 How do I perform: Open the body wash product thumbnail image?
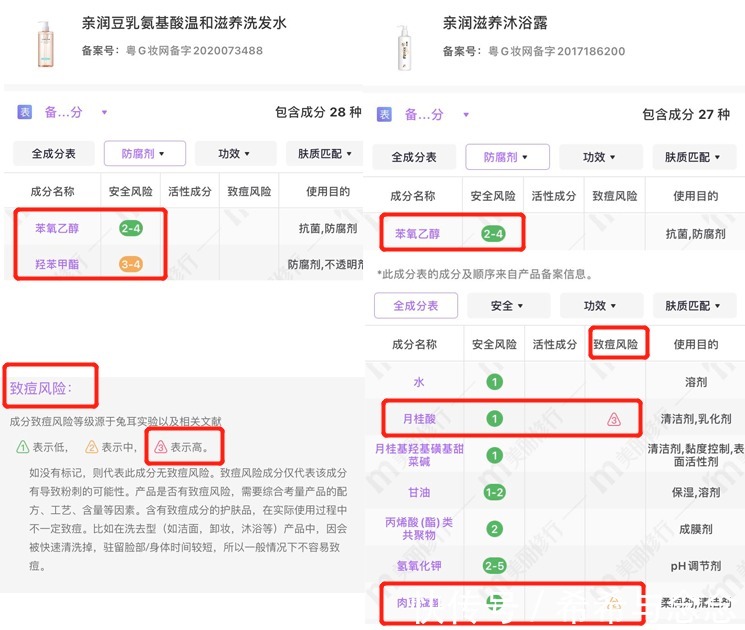(x=404, y=48)
